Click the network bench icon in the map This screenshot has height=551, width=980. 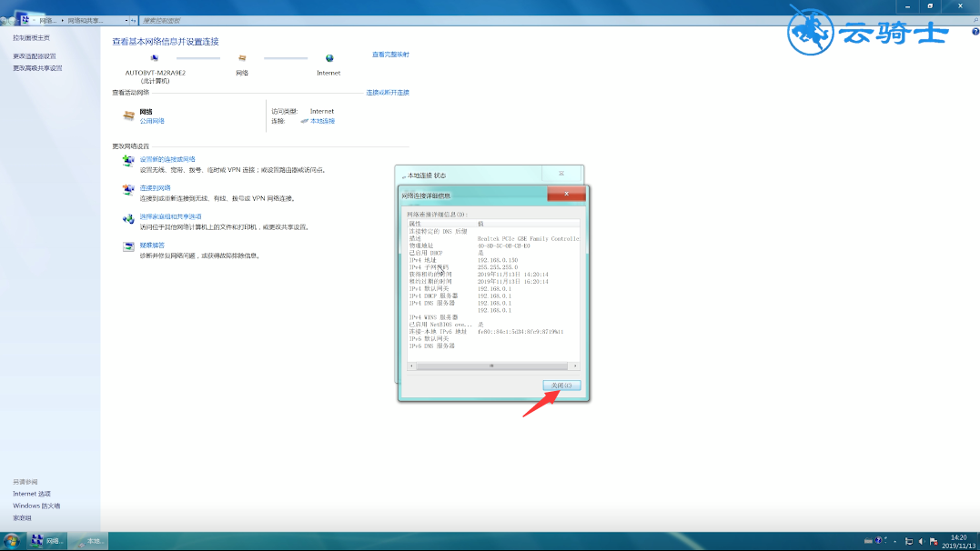point(242,58)
